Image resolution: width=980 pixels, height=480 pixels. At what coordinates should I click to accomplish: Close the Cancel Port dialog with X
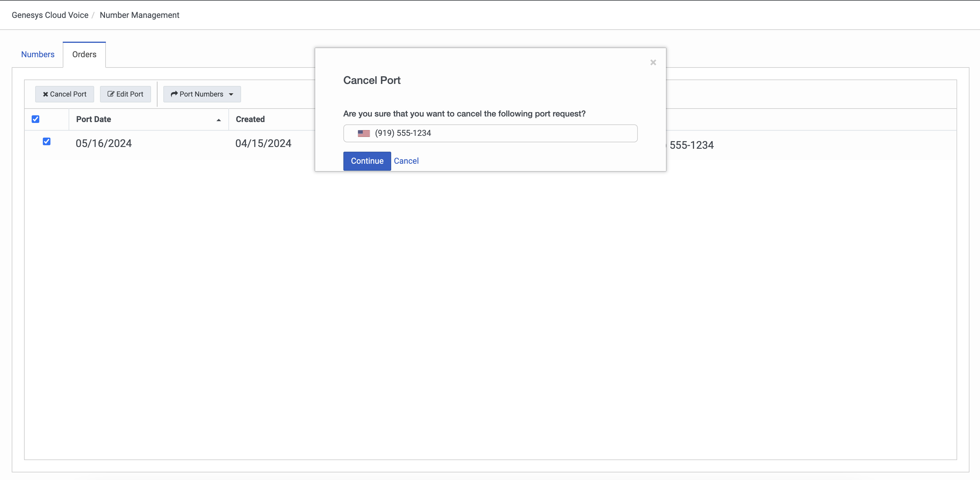653,62
